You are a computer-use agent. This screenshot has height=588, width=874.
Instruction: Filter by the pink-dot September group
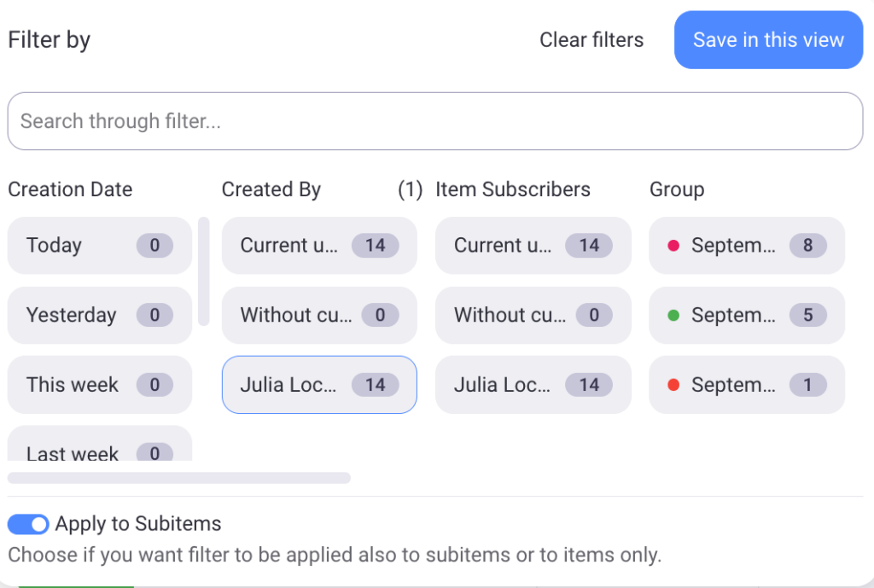pos(746,246)
